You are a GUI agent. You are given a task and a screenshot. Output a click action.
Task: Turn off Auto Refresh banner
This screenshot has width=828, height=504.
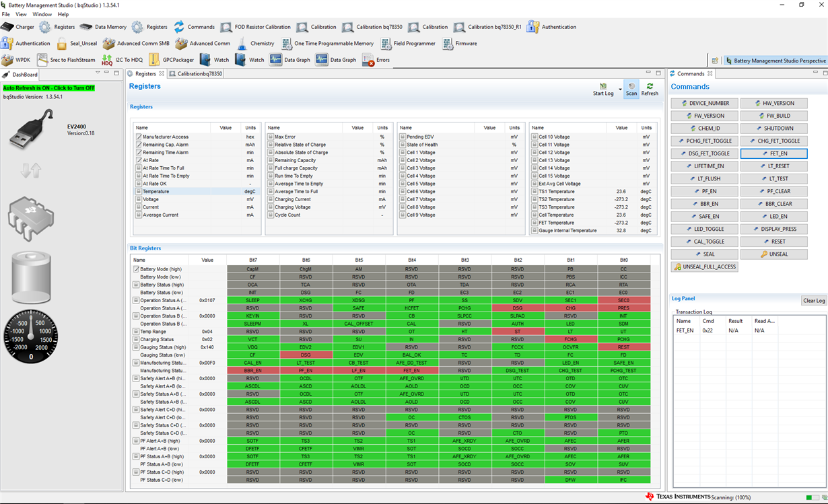pos(48,88)
